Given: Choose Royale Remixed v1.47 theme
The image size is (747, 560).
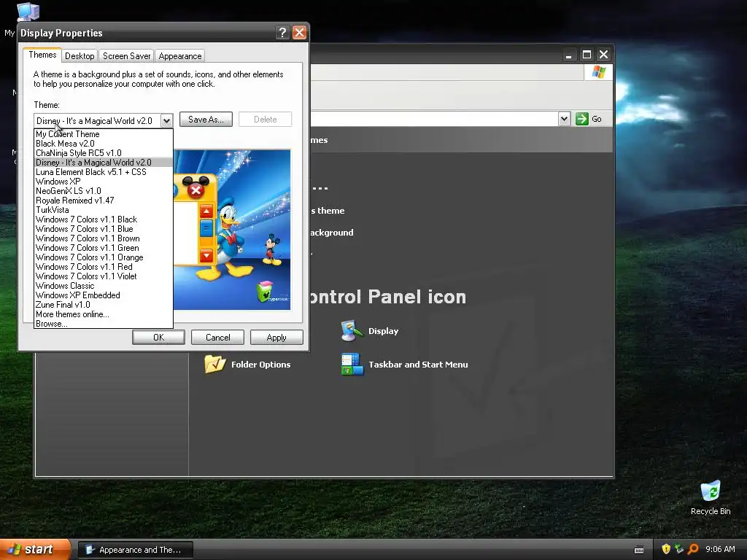Looking at the screenshot, I should pyautogui.click(x=104, y=201).
